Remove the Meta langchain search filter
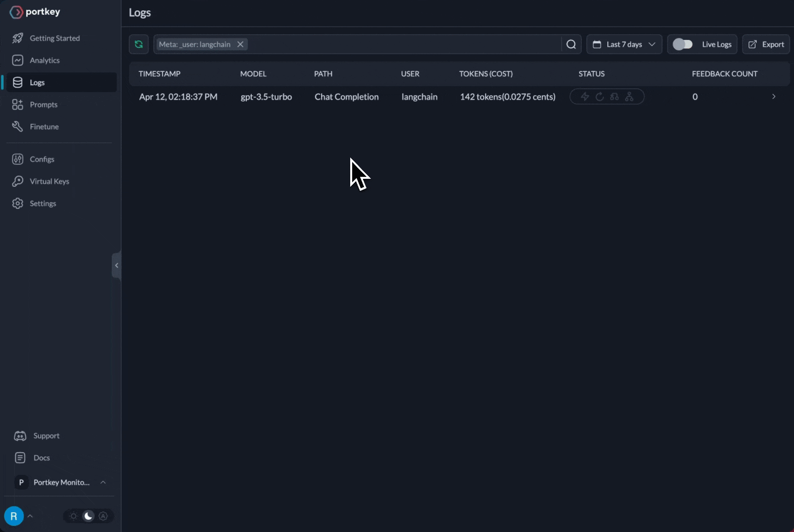The width and height of the screenshot is (794, 532). coord(240,44)
